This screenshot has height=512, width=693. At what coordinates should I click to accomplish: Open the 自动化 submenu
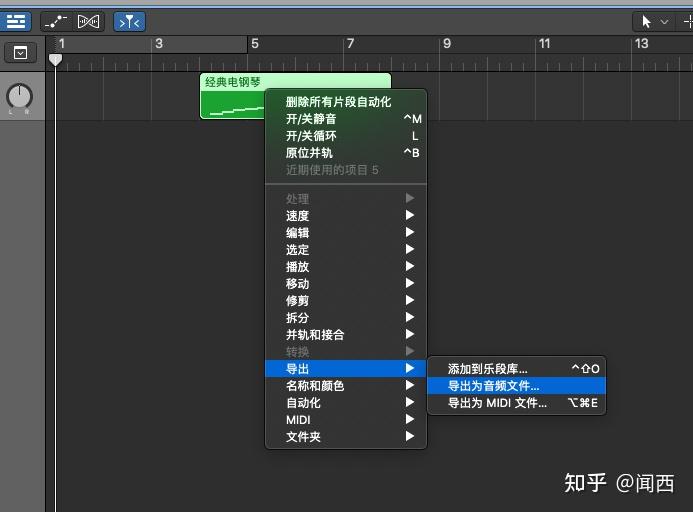(x=346, y=403)
